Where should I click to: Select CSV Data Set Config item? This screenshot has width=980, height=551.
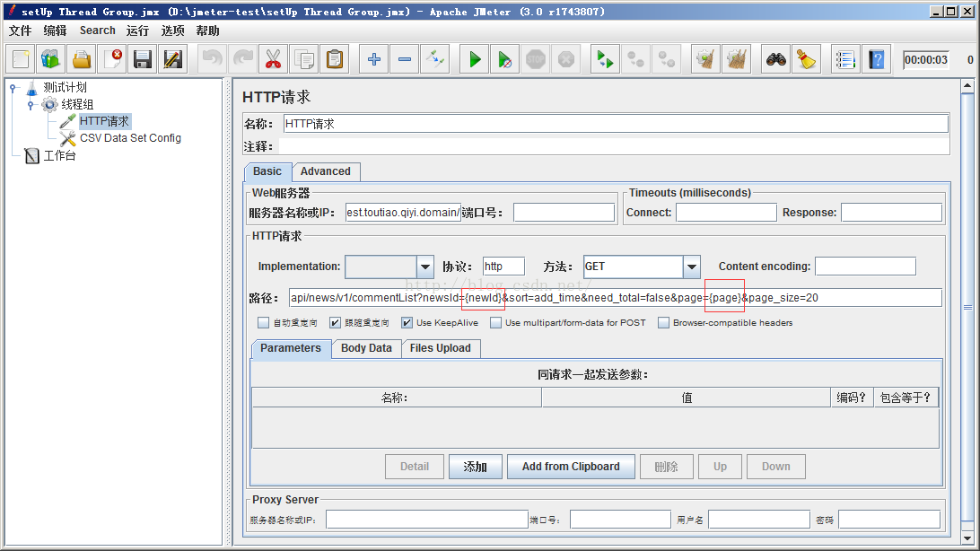pos(130,138)
